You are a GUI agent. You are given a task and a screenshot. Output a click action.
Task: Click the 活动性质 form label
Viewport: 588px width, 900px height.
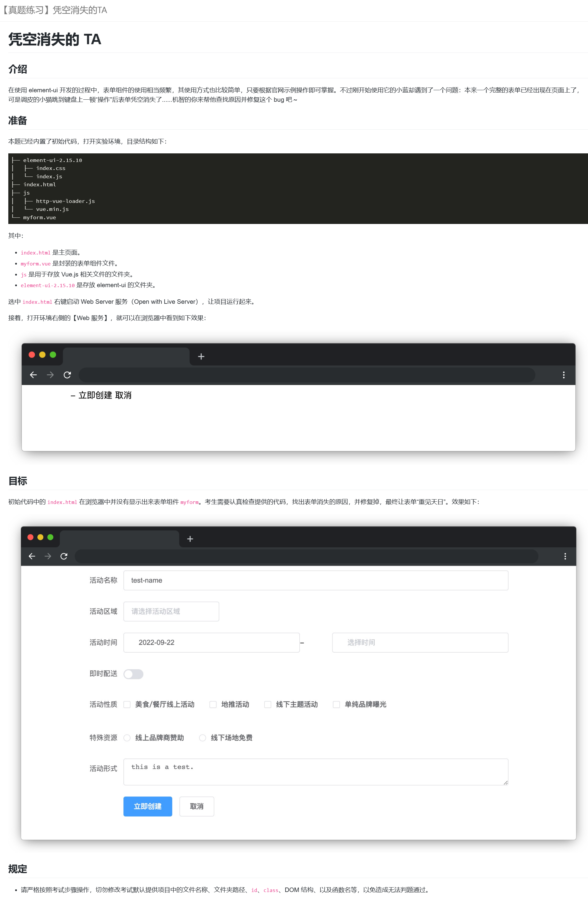point(103,704)
